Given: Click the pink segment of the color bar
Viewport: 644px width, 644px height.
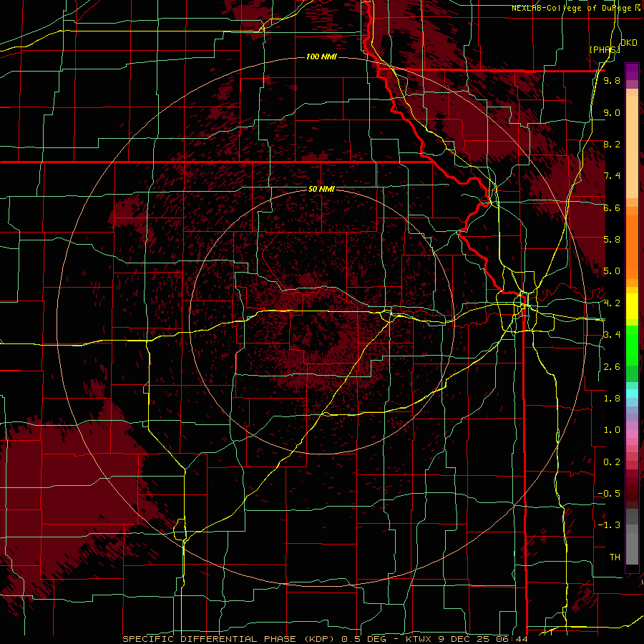Looking at the screenshot, I should 632,434.
